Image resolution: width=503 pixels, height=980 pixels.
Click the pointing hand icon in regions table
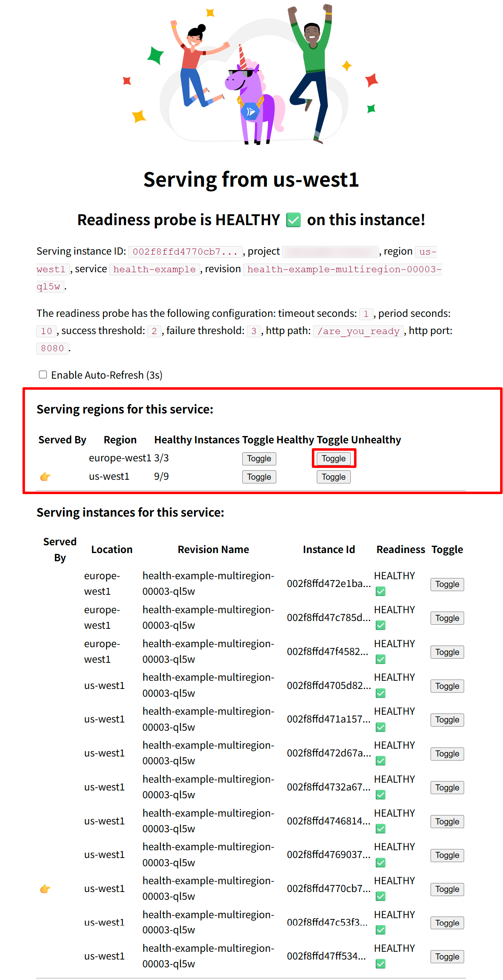45,476
